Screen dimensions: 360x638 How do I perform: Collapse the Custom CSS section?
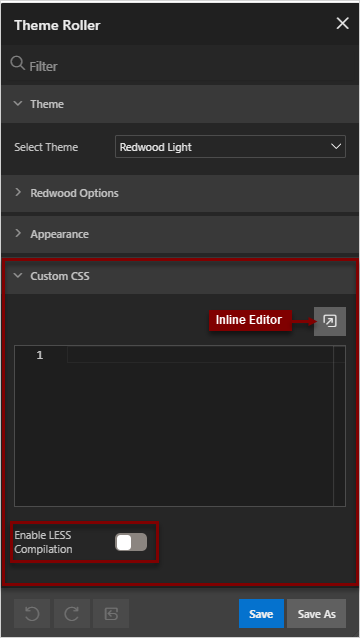[x=179, y=277]
